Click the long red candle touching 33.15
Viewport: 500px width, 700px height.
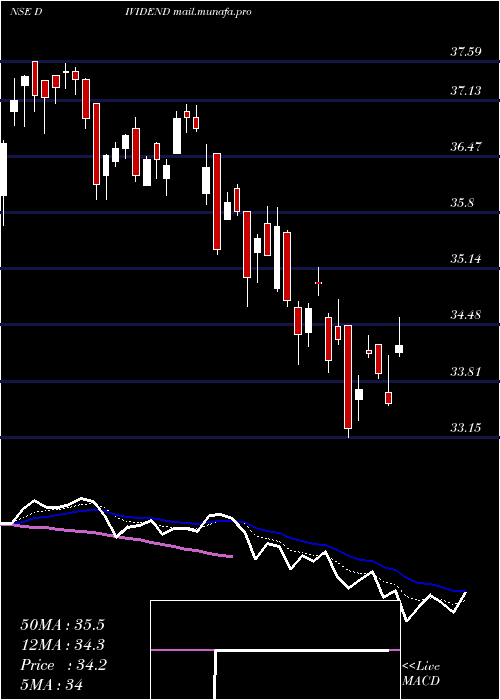pos(348,377)
